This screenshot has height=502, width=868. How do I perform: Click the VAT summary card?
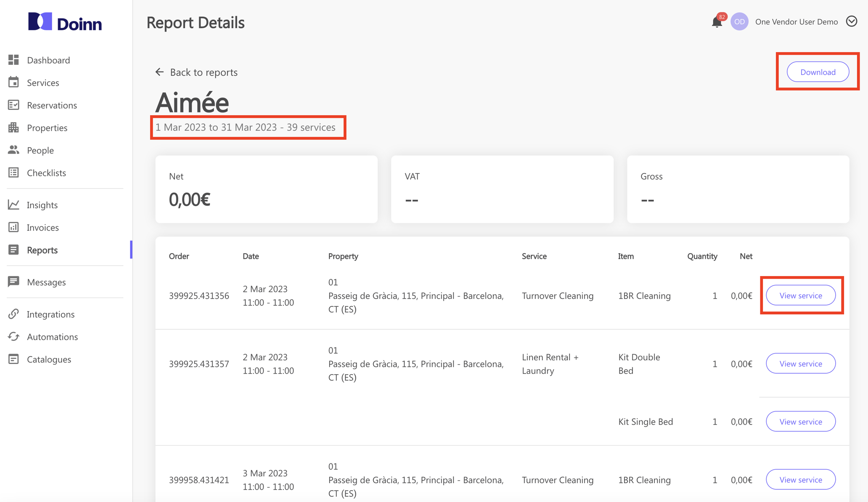pyautogui.click(x=502, y=189)
